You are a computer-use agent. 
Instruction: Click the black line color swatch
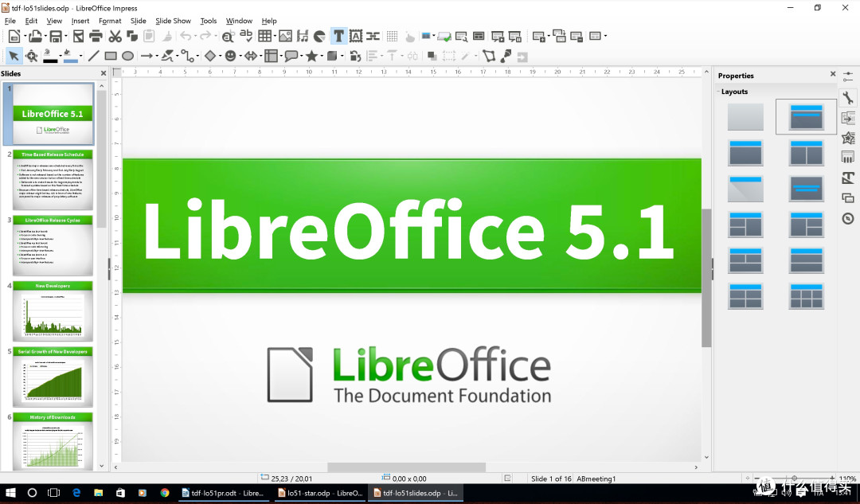50,61
